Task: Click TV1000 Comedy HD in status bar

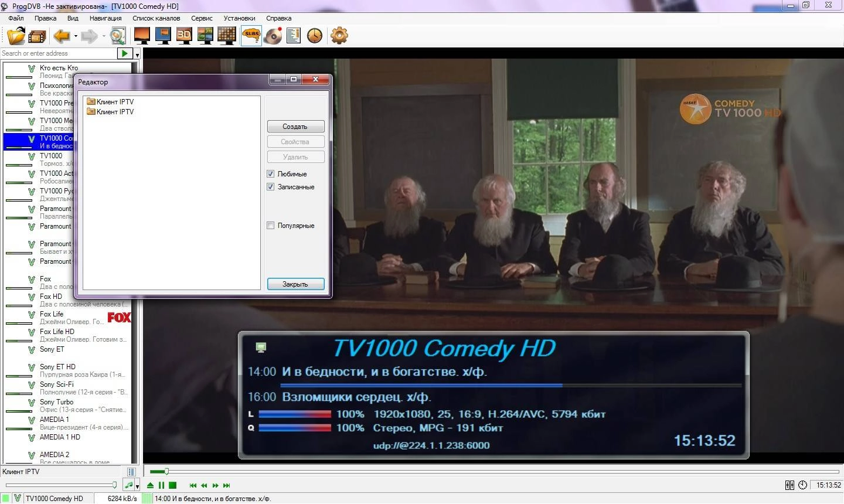Action: [55, 499]
